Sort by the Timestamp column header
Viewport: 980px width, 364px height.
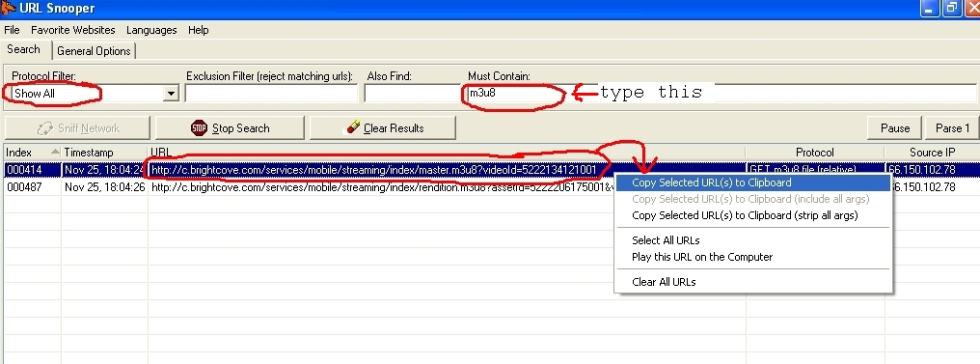104,153
